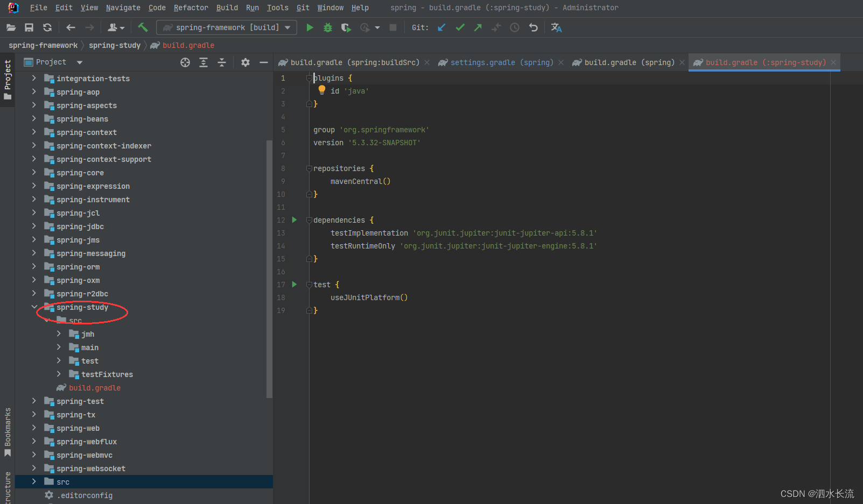Navigate back with the left arrow icon

(71, 27)
